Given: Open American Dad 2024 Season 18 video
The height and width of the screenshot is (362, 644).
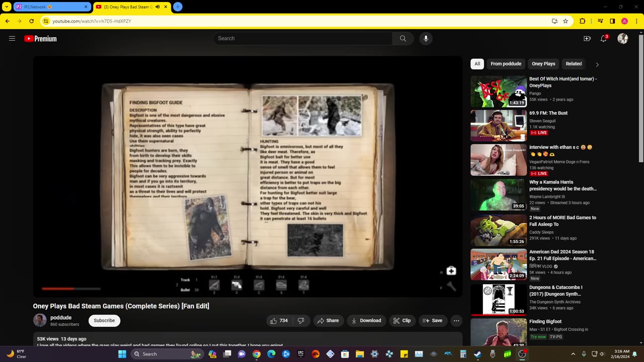Looking at the screenshot, I should [x=562, y=255].
